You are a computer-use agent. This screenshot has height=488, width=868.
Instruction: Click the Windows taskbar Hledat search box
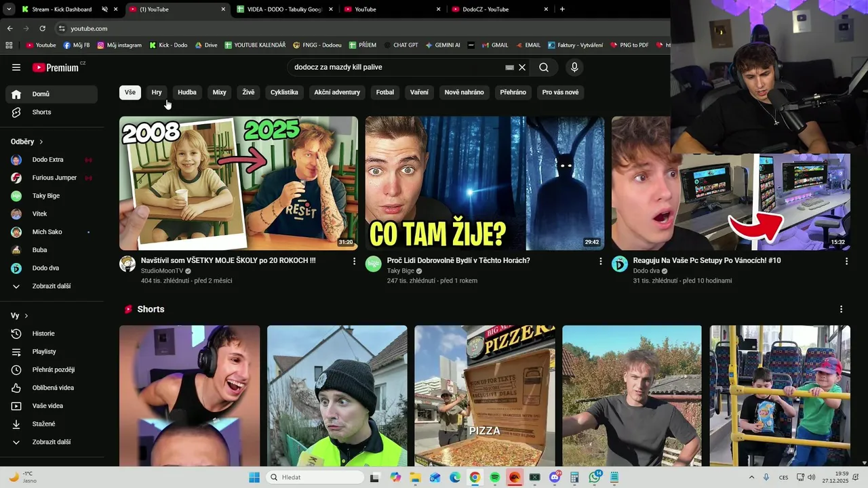pyautogui.click(x=315, y=477)
